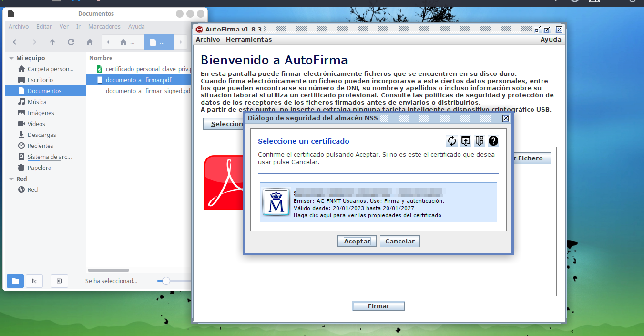The image size is (644, 336).
Task: Open the Ayuda menu in the file manager
Action: point(136,27)
